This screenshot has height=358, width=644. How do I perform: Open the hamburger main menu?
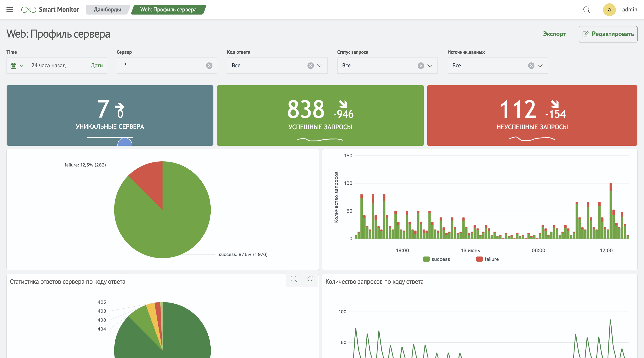pyautogui.click(x=9, y=9)
